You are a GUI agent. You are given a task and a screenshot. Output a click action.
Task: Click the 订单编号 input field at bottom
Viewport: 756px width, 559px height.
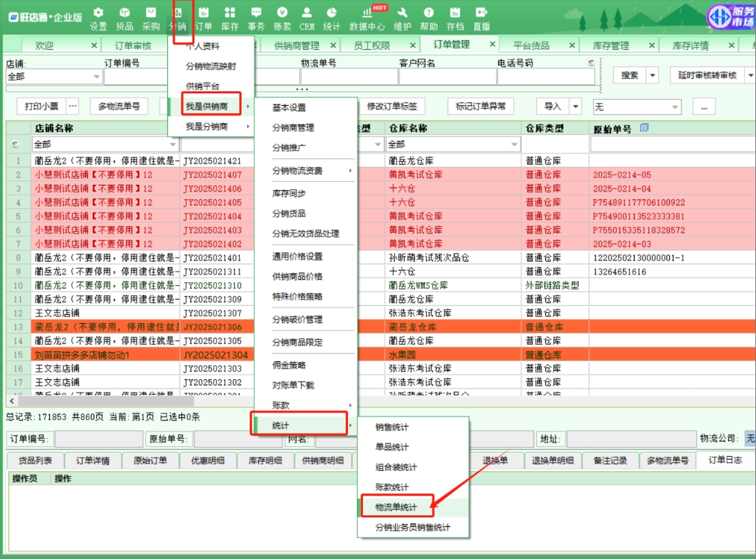98,440
